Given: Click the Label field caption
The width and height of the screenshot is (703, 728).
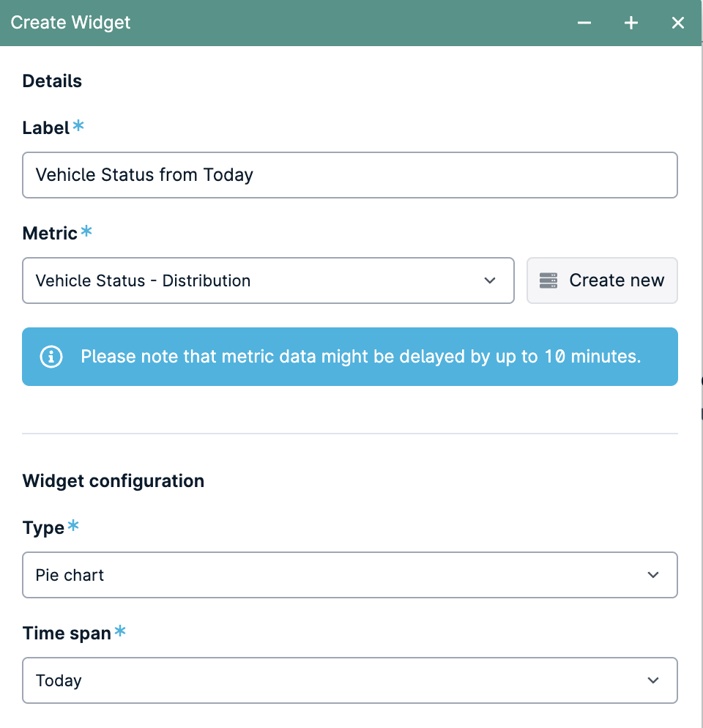Looking at the screenshot, I should [x=46, y=127].
